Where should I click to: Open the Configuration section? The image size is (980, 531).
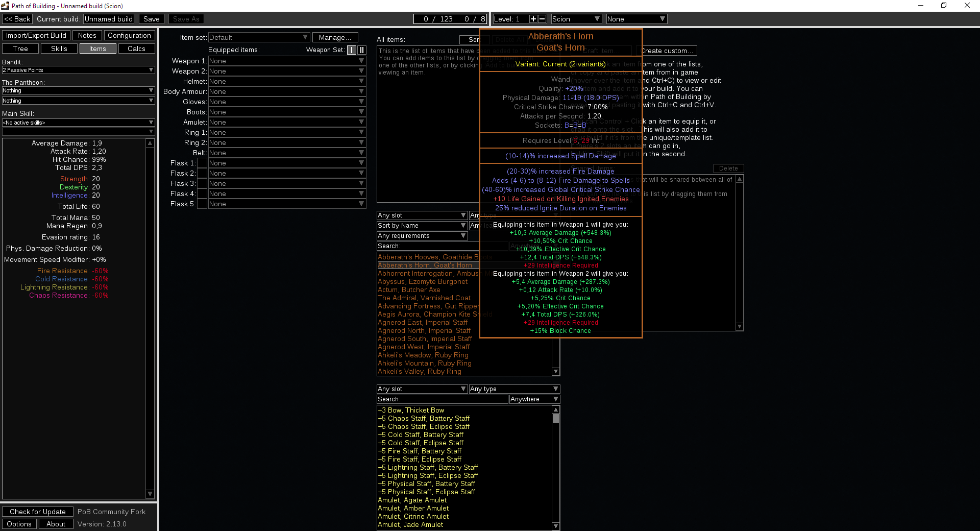130,35
